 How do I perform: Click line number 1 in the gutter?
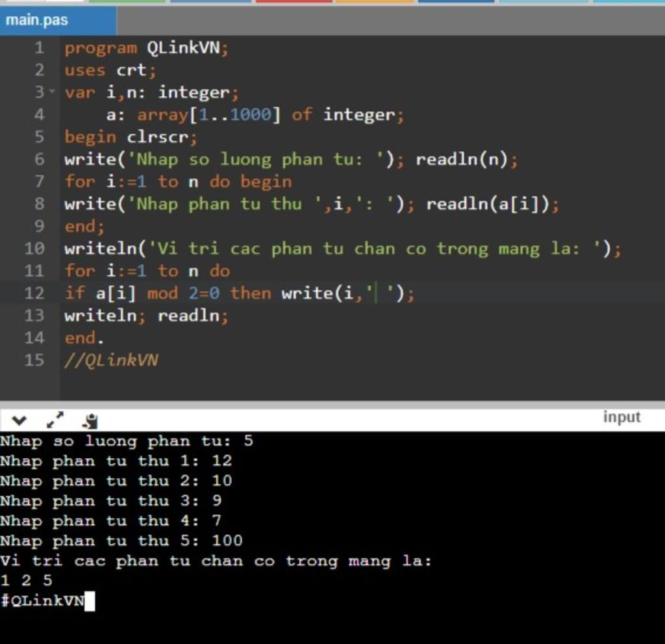[39, 47]
